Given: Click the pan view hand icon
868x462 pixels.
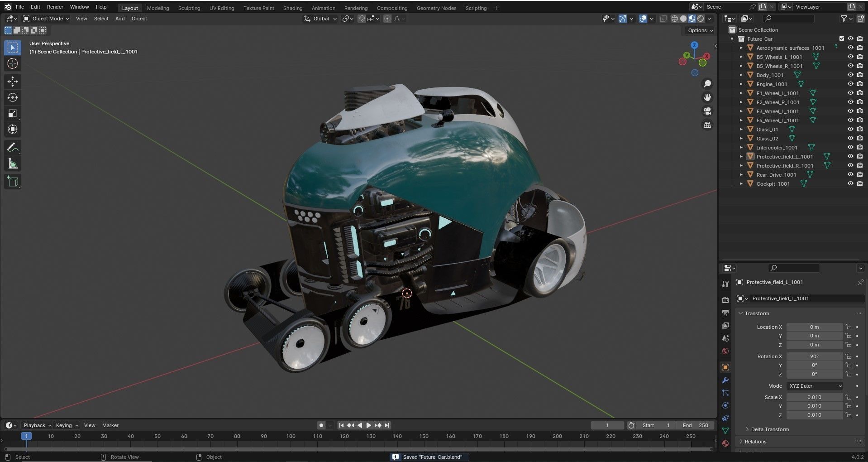Looking at the screenshot, I should click(707, 97).
